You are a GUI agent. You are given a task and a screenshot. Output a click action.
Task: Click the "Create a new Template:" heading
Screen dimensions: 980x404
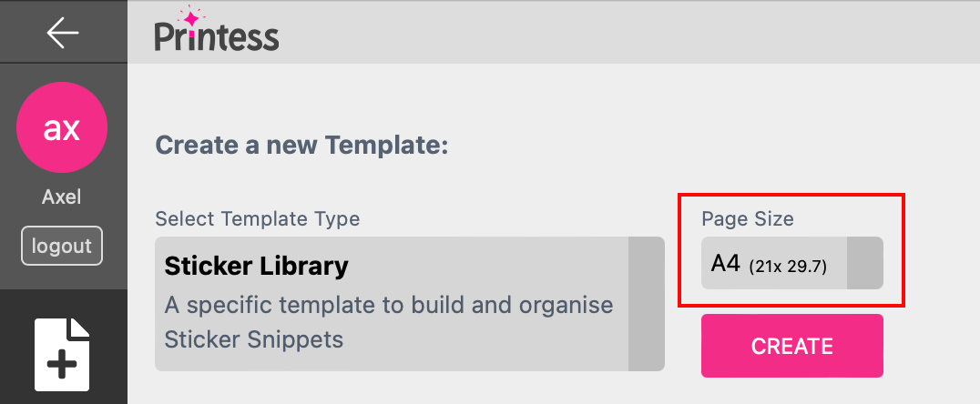click(301, 145)
